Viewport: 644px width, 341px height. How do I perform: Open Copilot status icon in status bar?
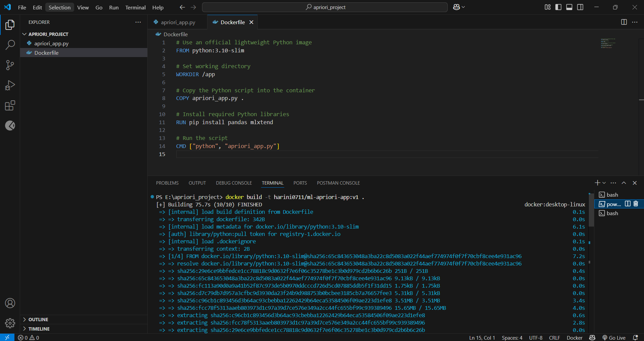point(592,338)
